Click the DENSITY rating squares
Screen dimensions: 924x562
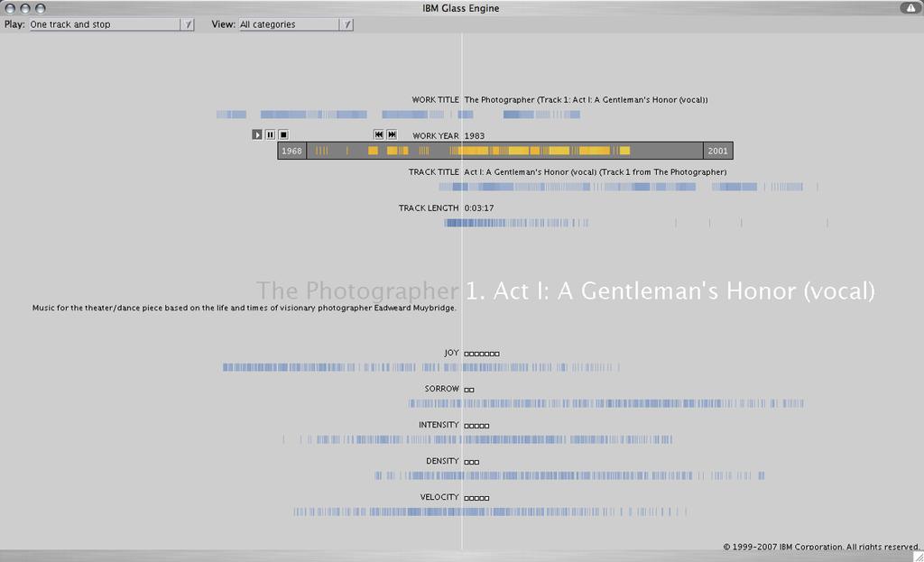point(471,463)
